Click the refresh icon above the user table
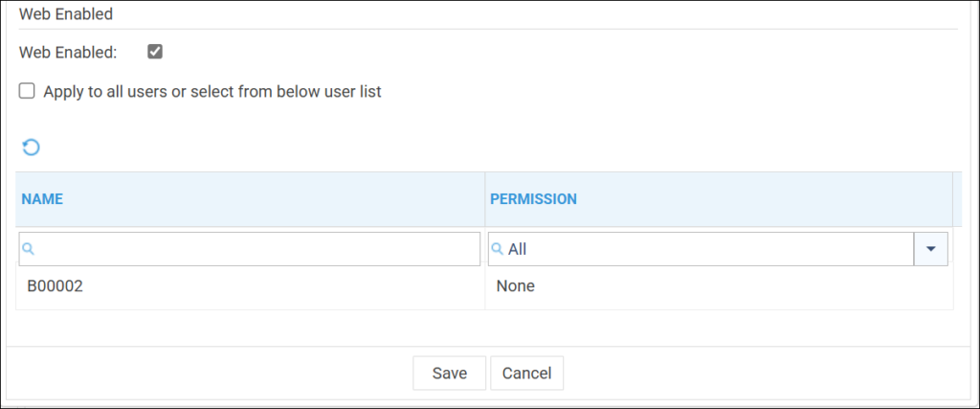Image resolution: width=980 pixels, height=409 pixels. (31, 148)
